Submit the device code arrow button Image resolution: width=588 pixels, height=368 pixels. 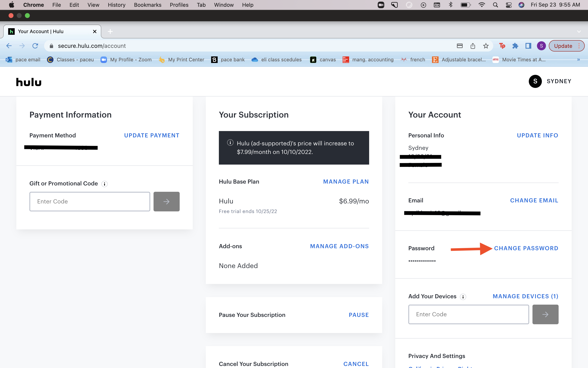pos(545,314)
